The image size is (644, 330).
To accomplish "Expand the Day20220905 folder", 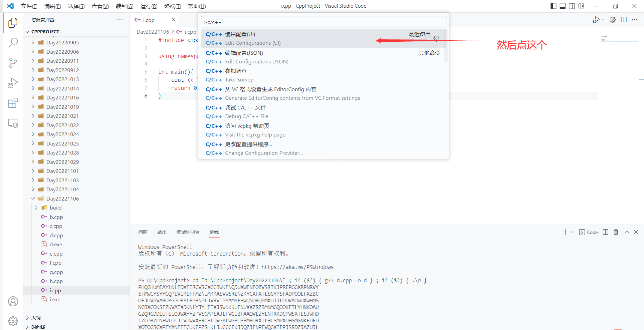I will (76, 42).
